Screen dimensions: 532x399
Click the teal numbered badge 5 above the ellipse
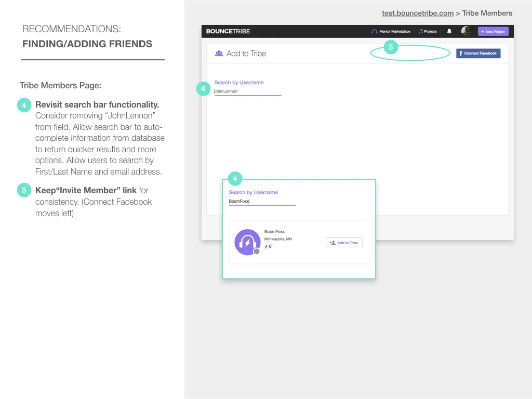[390, 47]
